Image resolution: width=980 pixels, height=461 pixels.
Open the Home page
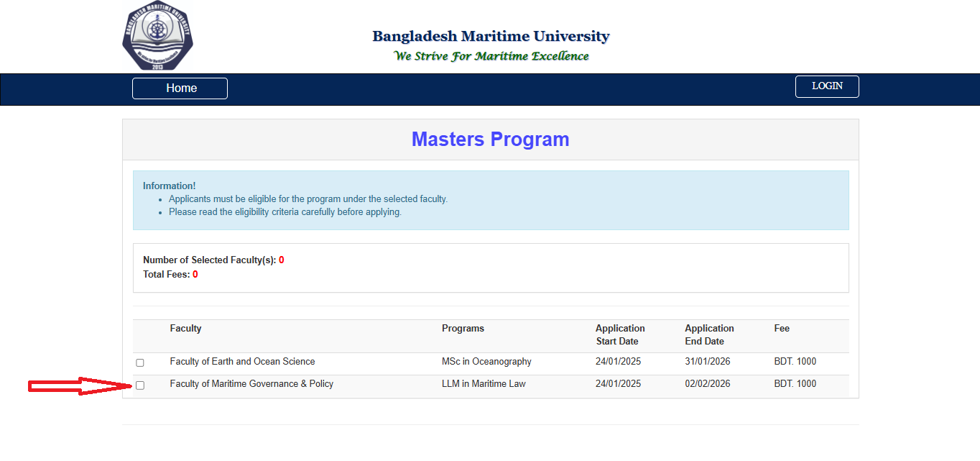(180, 88)
